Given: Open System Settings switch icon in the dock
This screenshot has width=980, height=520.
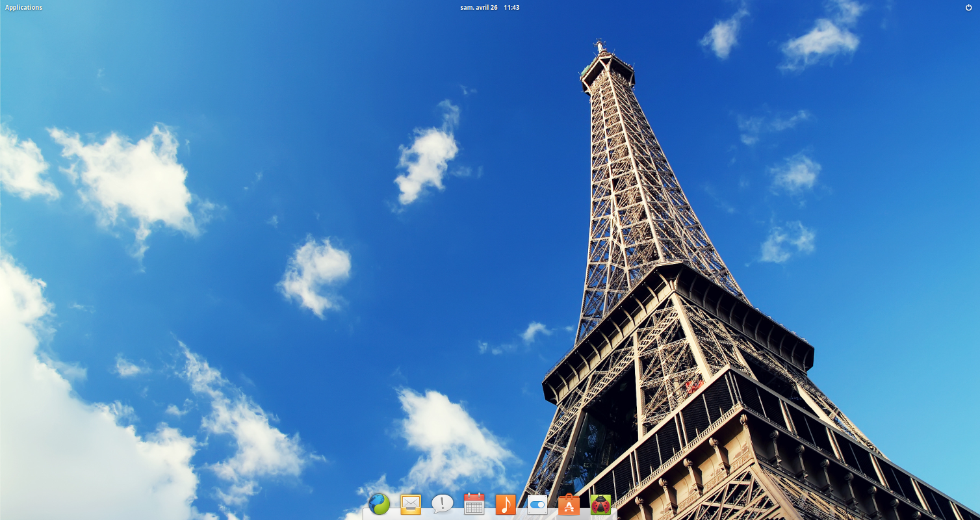Looking at the screenshot, I should [x=537, y=504].
